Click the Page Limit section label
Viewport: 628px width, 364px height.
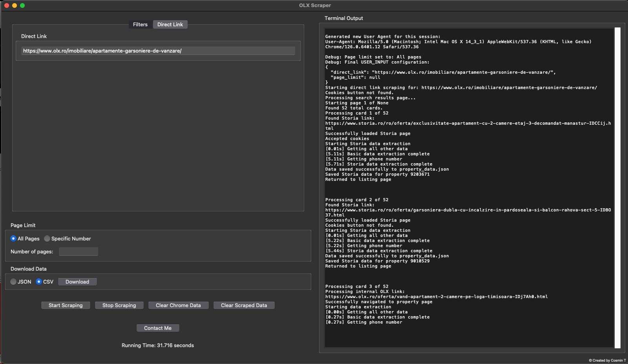(x=23, y=225)
